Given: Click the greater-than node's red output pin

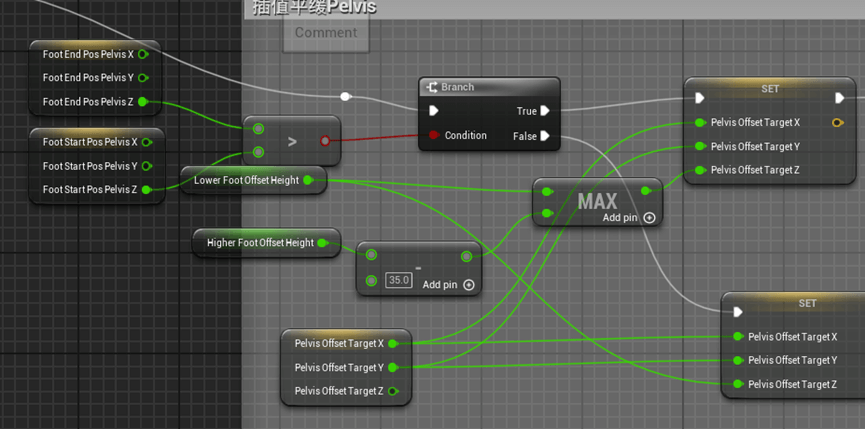Looking at the screenshot, I should tap(325, 141).
